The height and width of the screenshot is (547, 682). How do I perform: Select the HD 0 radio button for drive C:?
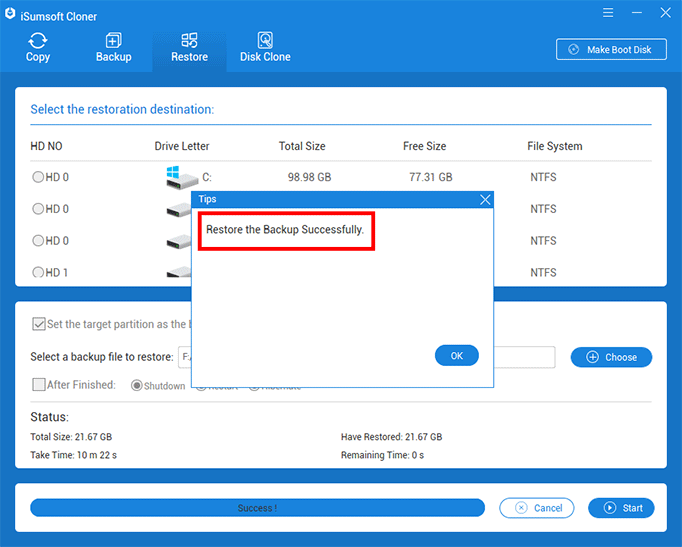(x=38, y=177)
